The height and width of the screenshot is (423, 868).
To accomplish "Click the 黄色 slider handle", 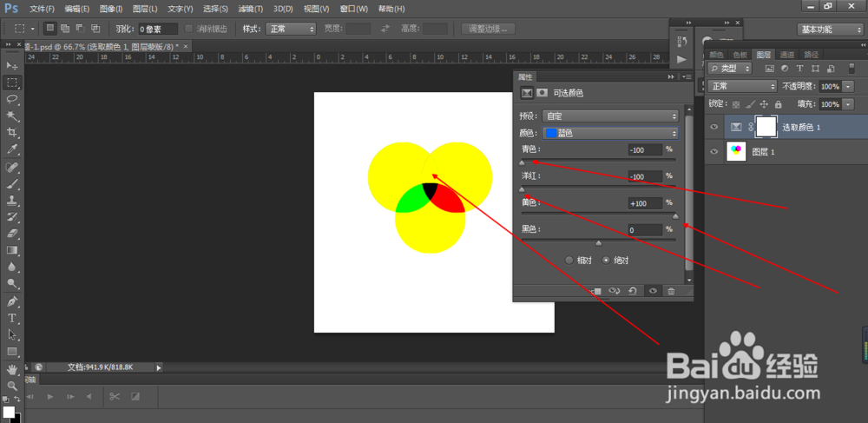I will (x=675, y=216).
